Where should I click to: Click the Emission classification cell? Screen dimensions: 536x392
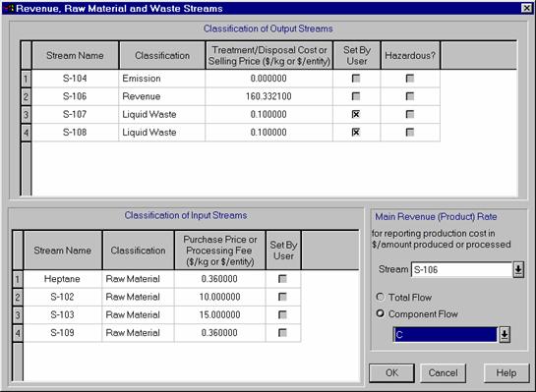point(162,79)
